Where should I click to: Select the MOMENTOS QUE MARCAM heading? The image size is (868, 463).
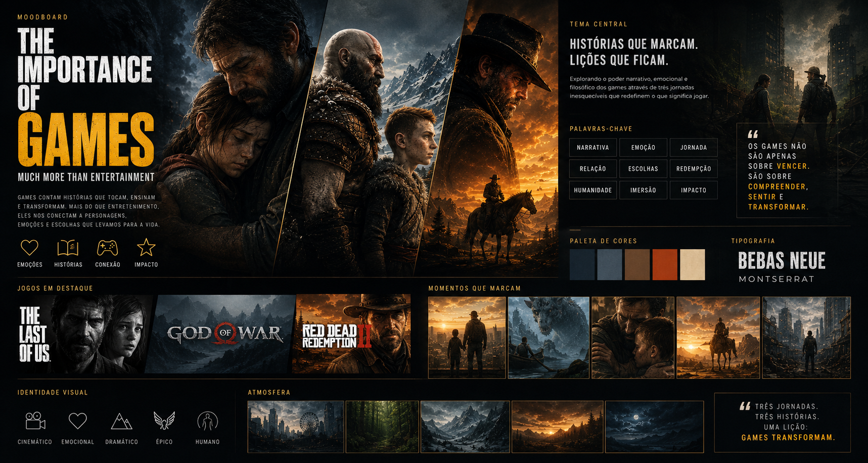click(x=475, y=288)
